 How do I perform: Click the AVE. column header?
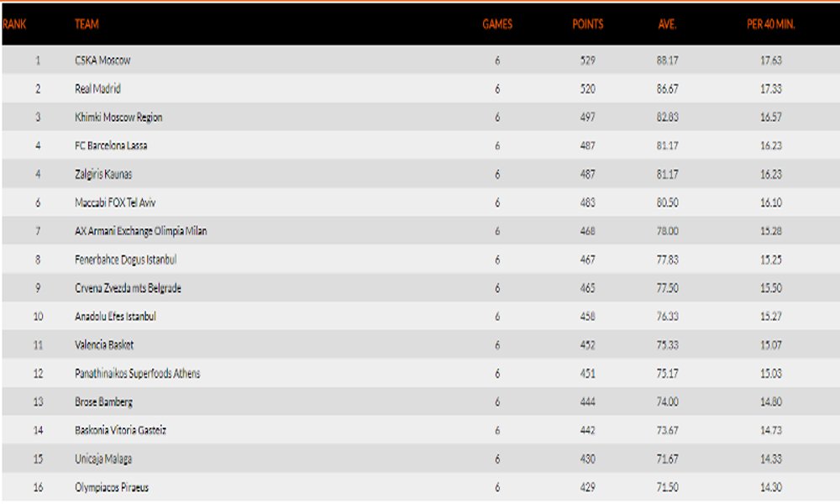pyautogui.click(x=667, y=24)
